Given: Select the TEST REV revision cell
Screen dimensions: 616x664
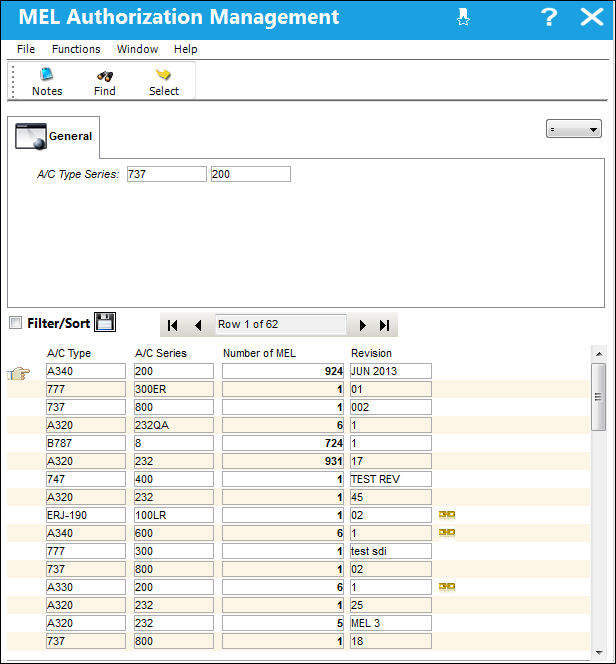Looking at the screenshot, I should [x=391, y=479].
